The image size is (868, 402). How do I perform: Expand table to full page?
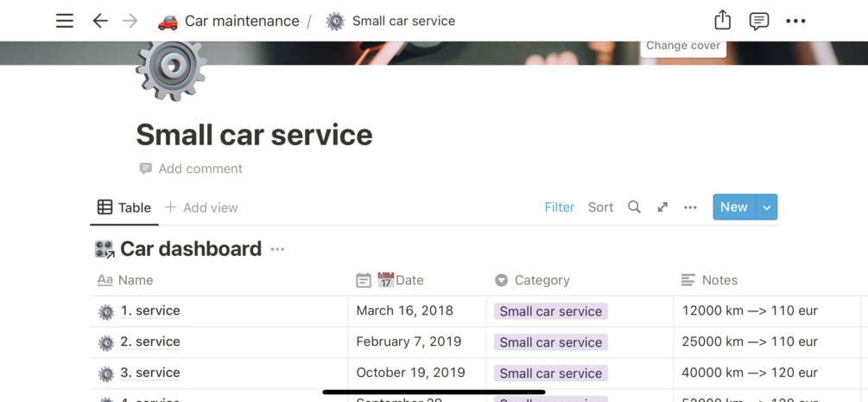point(662,207)
